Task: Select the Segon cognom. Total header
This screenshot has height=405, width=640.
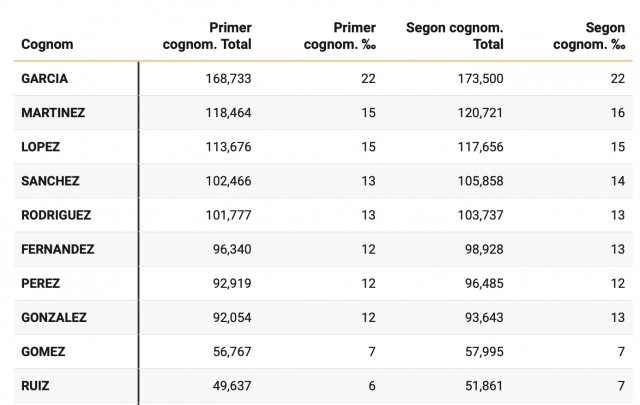Action: pos(454,36)
